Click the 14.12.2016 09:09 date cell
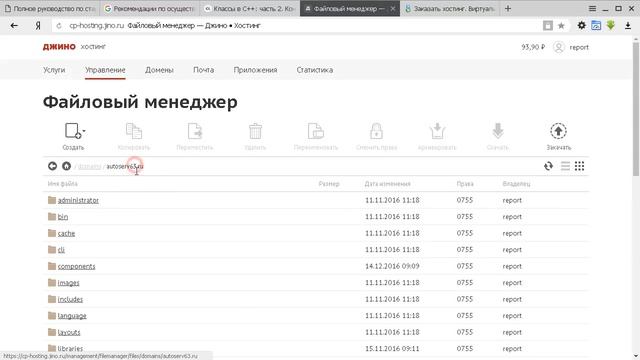Screen dimensions: 640x360 pos(392,266)
